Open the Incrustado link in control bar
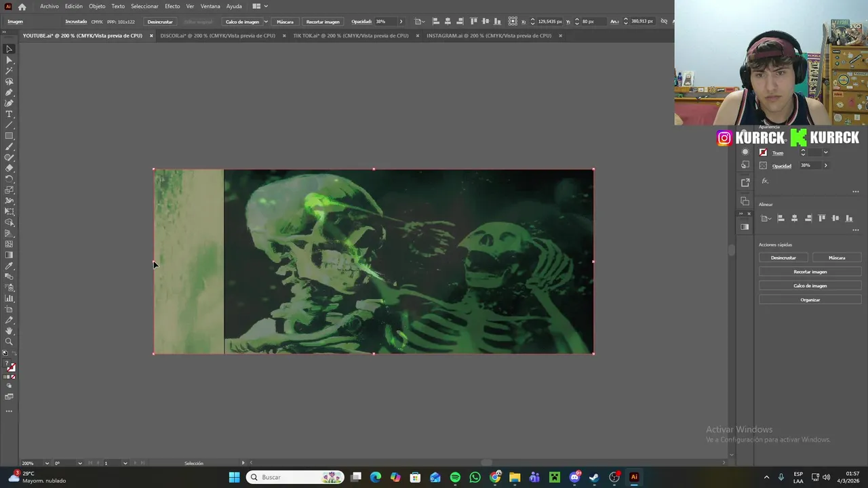 [76, 22]
